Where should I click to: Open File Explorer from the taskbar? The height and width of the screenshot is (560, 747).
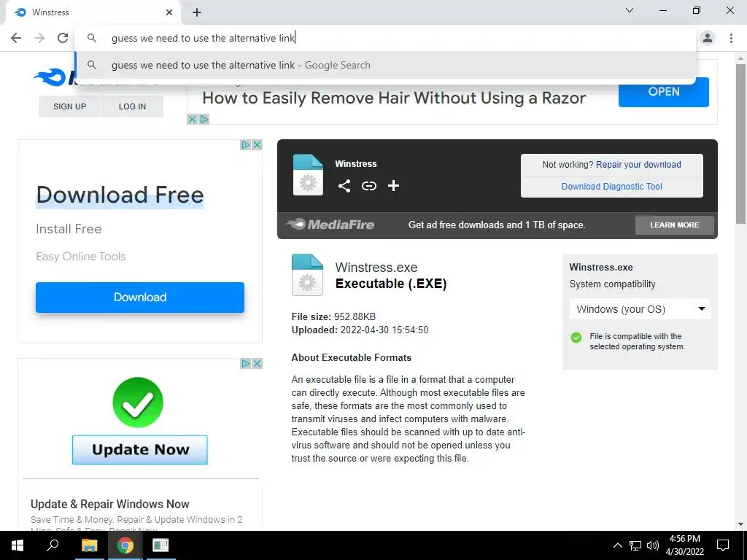[x=89, y=545]
